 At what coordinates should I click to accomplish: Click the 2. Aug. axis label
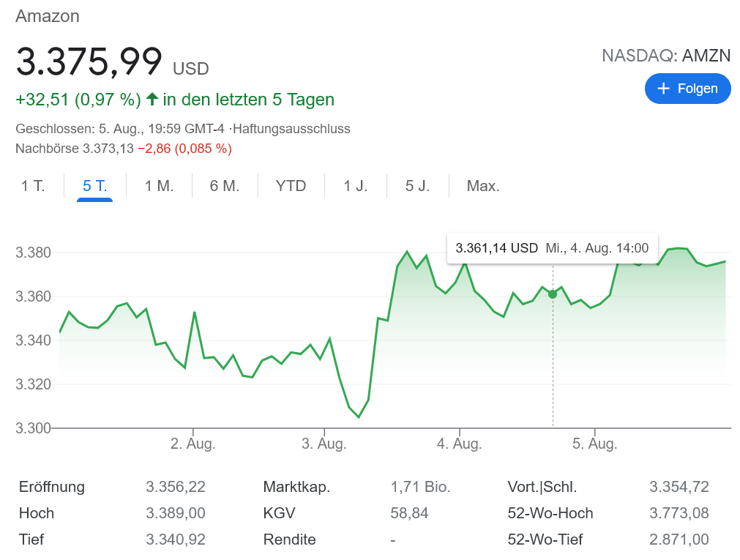click(x=193, y=444)
